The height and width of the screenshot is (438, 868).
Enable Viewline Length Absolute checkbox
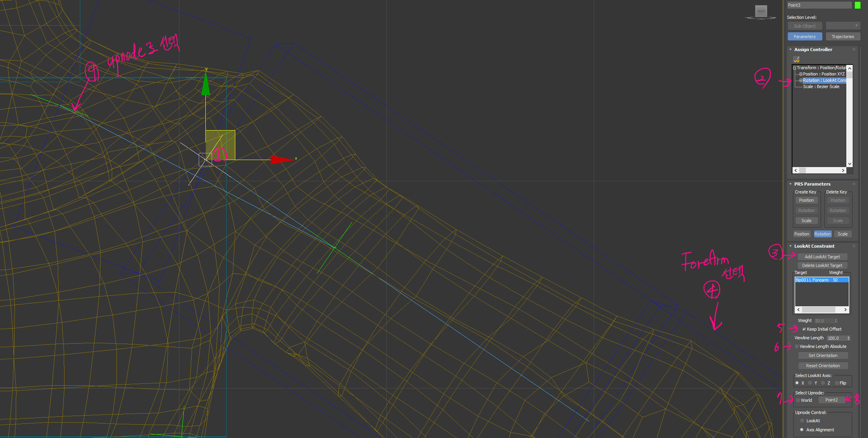(797, 346)
